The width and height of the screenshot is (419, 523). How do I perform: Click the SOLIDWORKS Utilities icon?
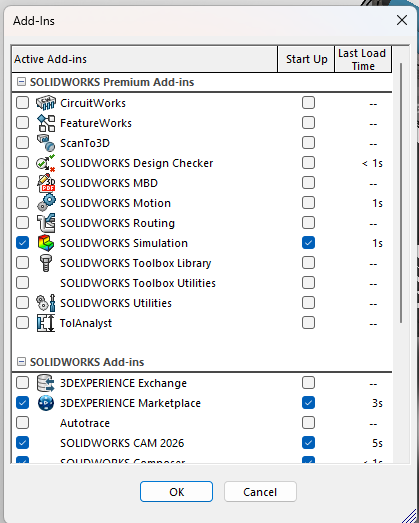[x=46, y=303]
